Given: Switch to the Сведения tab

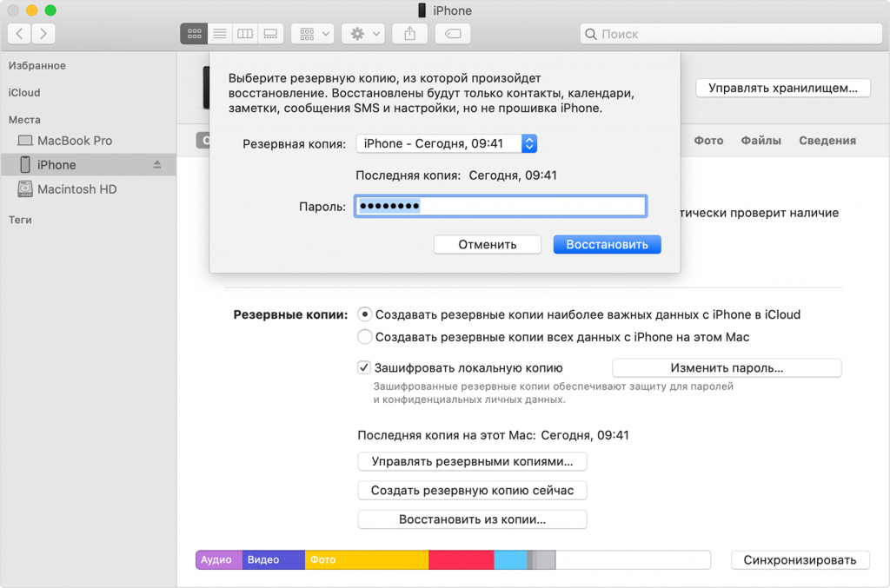Looking at the screenshot, I should (x=827, y=141).
